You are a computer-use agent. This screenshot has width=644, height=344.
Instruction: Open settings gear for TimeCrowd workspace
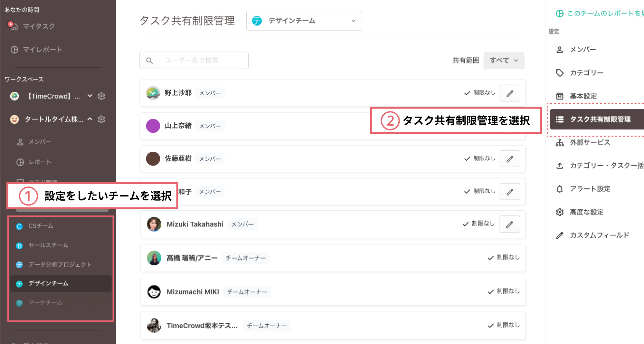(101, 96)
